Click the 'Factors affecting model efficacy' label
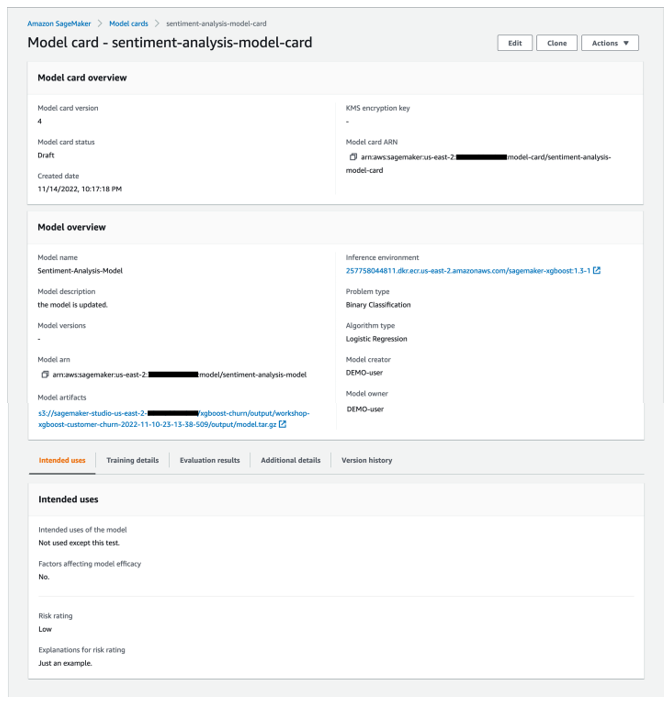 tap(90, 564)
